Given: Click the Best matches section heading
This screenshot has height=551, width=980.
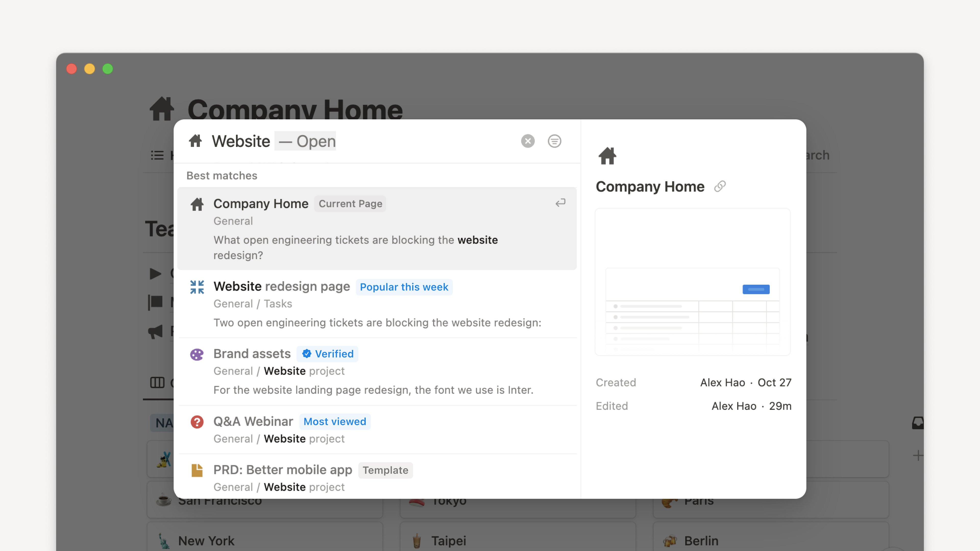Looking at the screenshot, I should click(x=222, y=176).
